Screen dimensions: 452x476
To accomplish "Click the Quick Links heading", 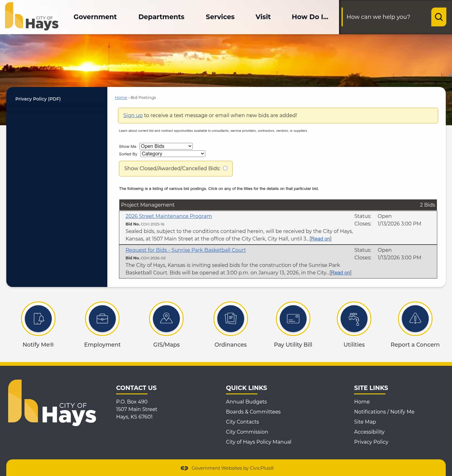I will (x=246, y=388).
